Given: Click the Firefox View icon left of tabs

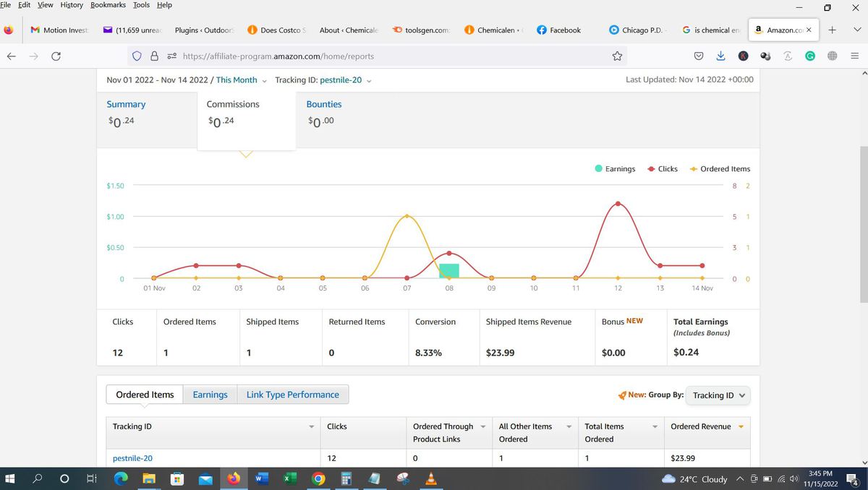Looking at the screenshot, I should (x=9, y=30).
